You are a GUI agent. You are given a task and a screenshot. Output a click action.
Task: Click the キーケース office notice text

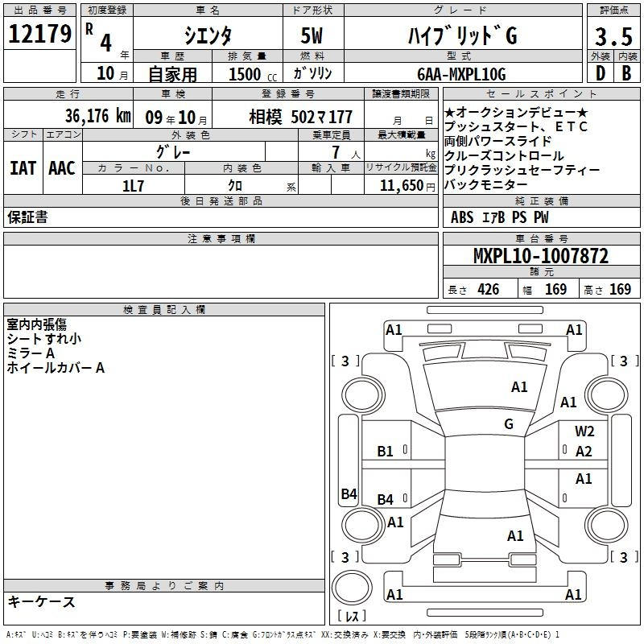coord(41,601)
